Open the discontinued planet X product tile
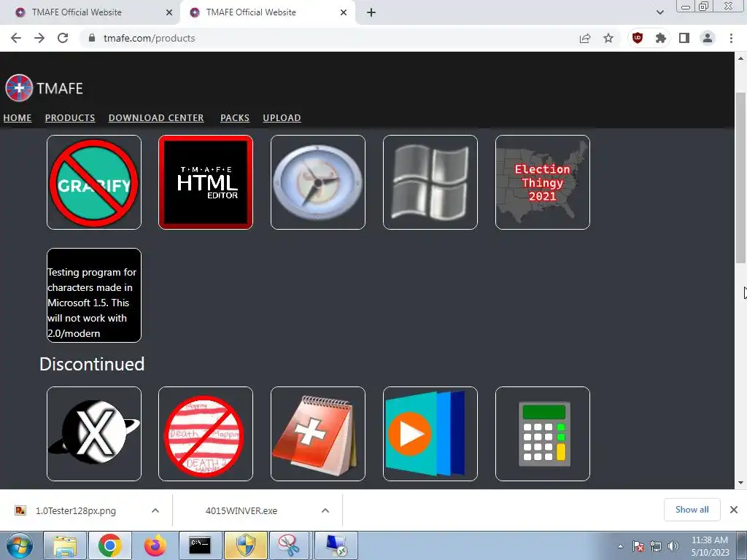The image size is (747, 560). 94,434
